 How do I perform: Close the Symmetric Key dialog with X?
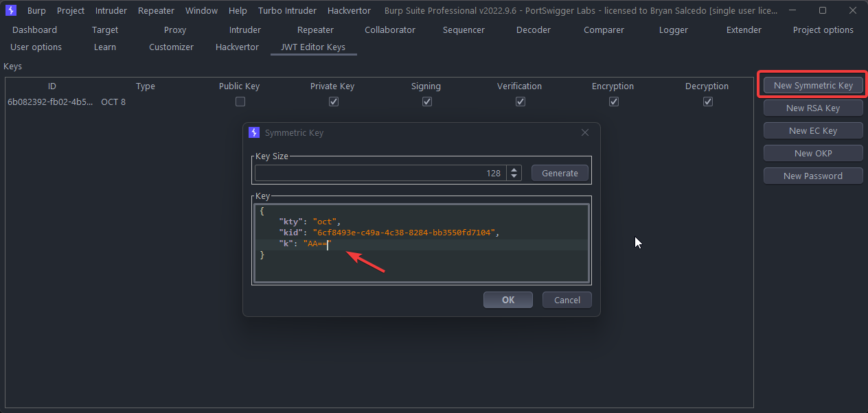tap(585, 132)
